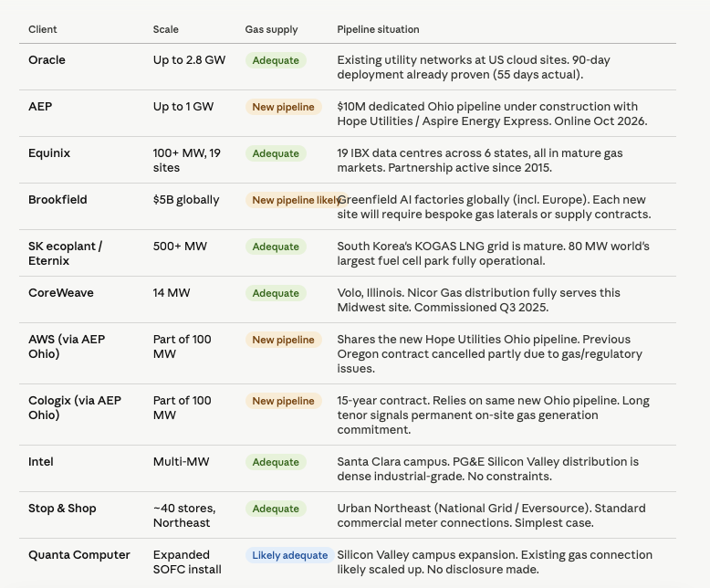This screenshot has height=588, width=710.
Task: Click the 'Likely adequate' badge for Quanta Computer
Action: coord(290,555)
